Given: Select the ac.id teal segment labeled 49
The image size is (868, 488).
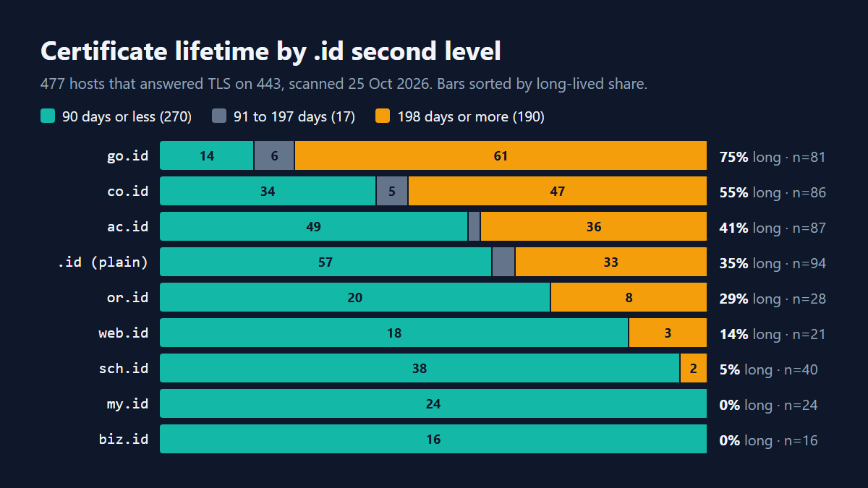Looking at the screenshot, I should [x=314, y=226].
